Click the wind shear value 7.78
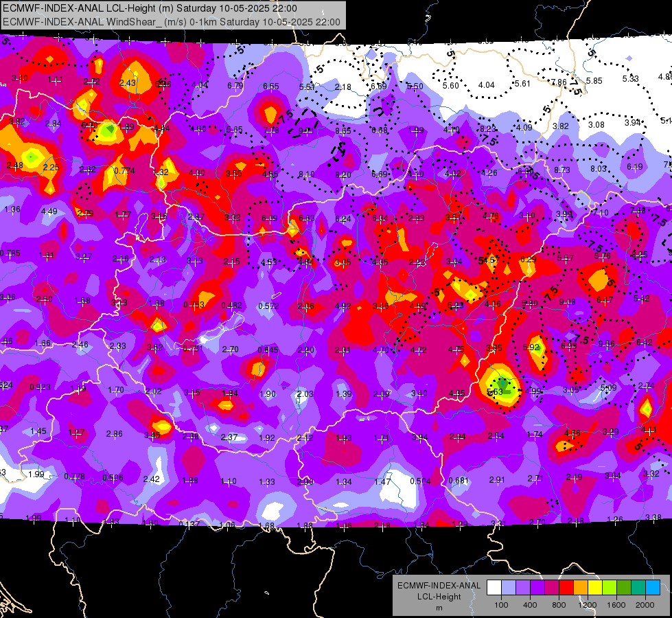This screenshot has width=672, height=618. click(x=271, y=130)
